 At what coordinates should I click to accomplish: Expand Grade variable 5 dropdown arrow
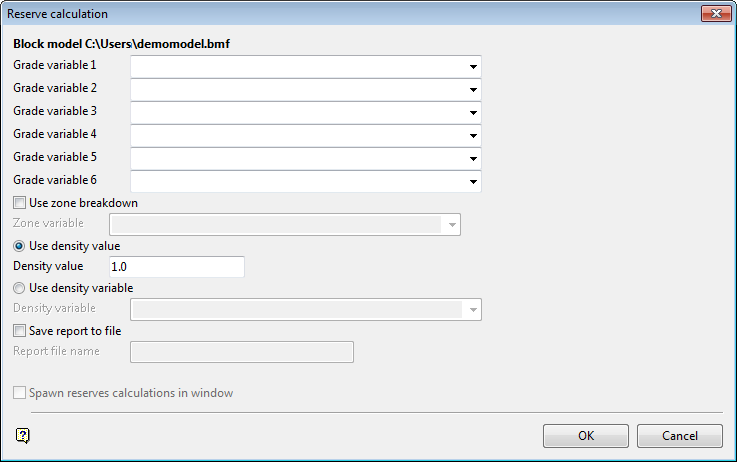(473, 159)
